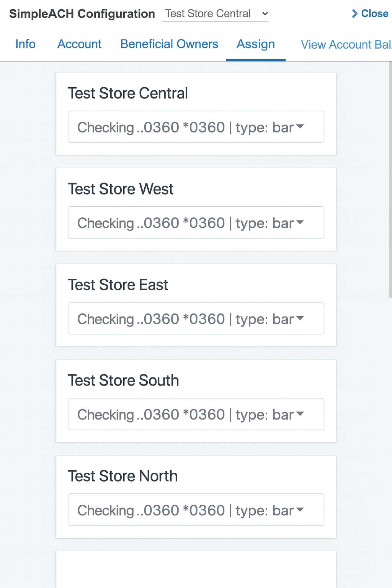392x588 pixels.
Task: Click the dropdown arrow in Test Store Central's field
Action: click(301, 126)
